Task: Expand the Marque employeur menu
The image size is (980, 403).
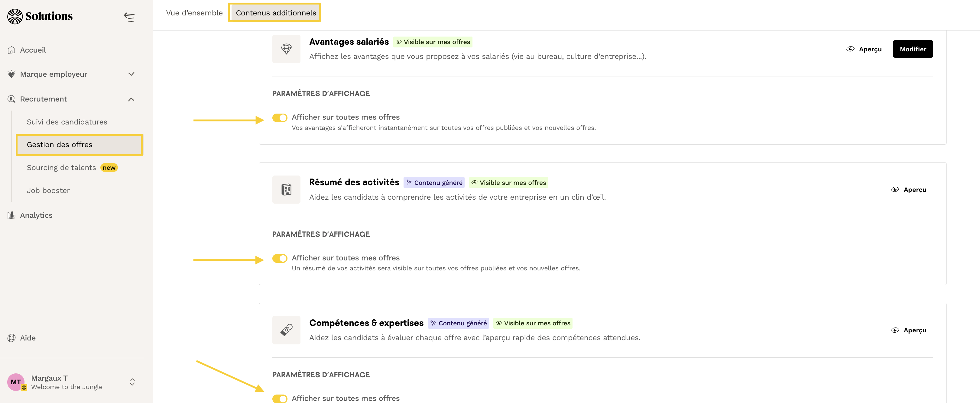Action: 131,74
